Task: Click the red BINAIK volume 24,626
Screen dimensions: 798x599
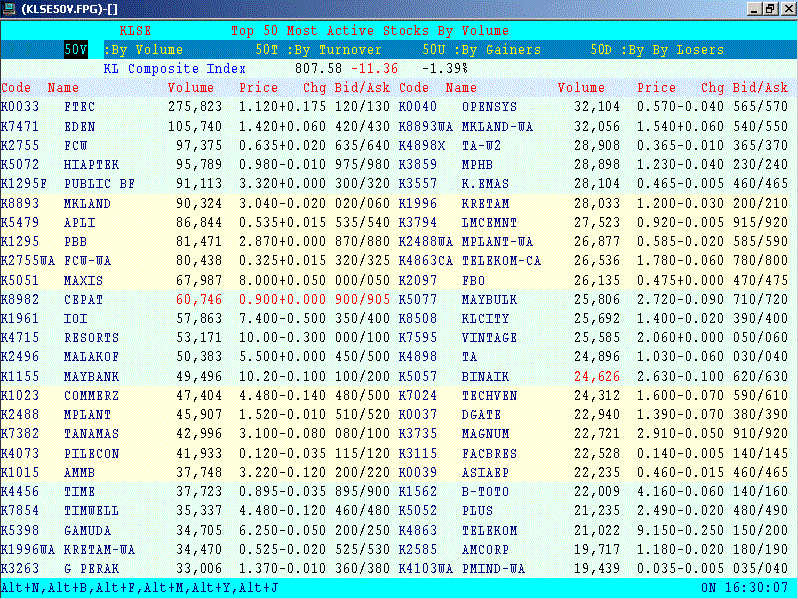Action: tap(597, 377)
